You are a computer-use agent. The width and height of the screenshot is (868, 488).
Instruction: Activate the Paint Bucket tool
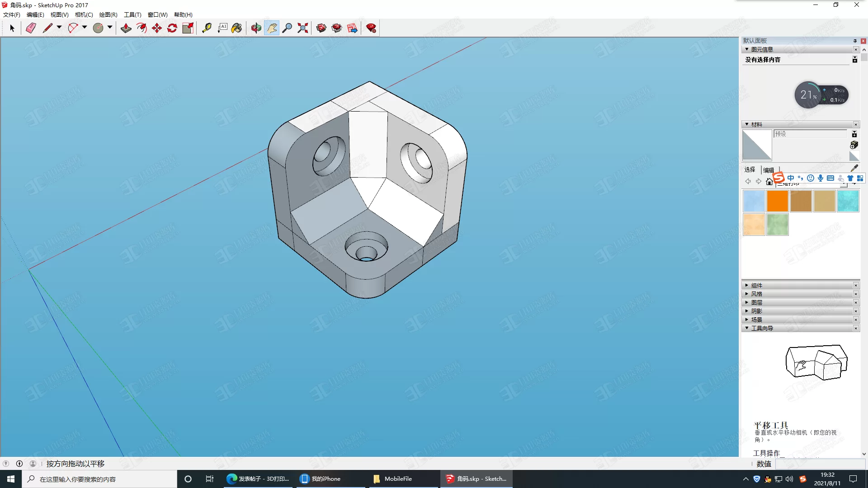(x=237, y=28)
